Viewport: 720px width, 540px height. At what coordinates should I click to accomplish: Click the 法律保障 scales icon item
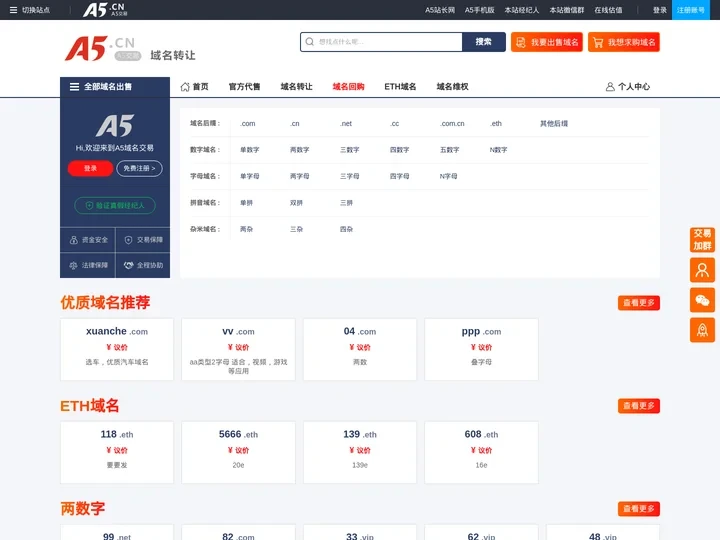coord(88,265)
